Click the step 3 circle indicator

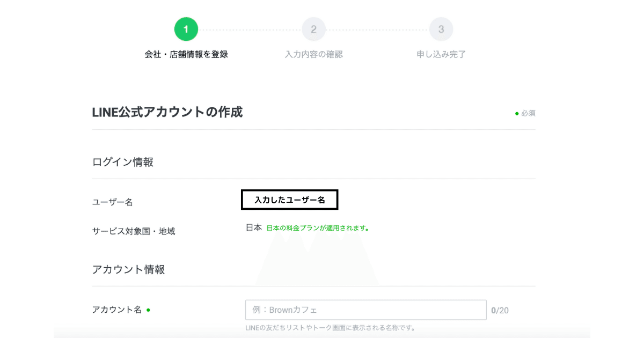coord(441,29)
